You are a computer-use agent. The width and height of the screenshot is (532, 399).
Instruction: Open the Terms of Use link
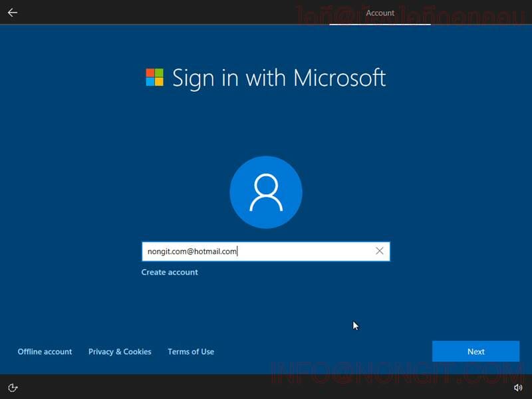pos(191,352)
